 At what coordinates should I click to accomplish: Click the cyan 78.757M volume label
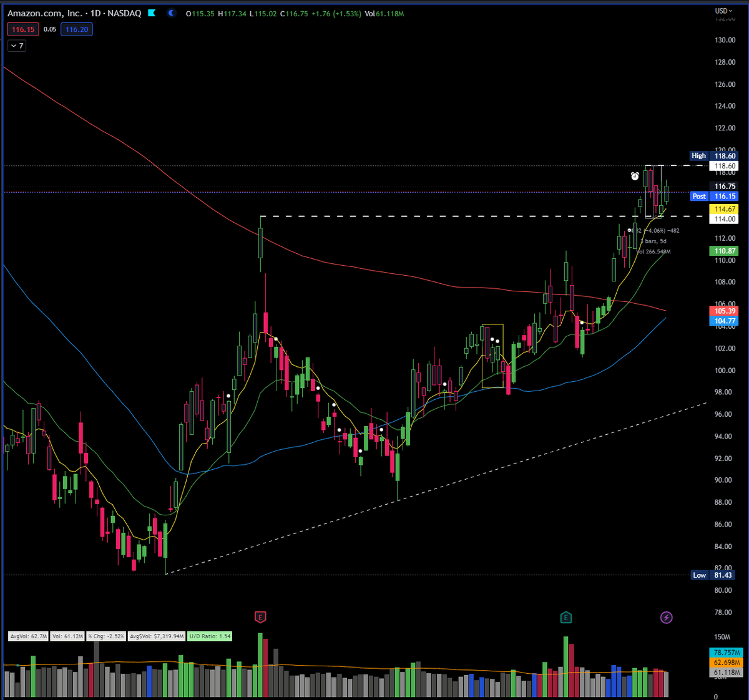coord(727,653)
